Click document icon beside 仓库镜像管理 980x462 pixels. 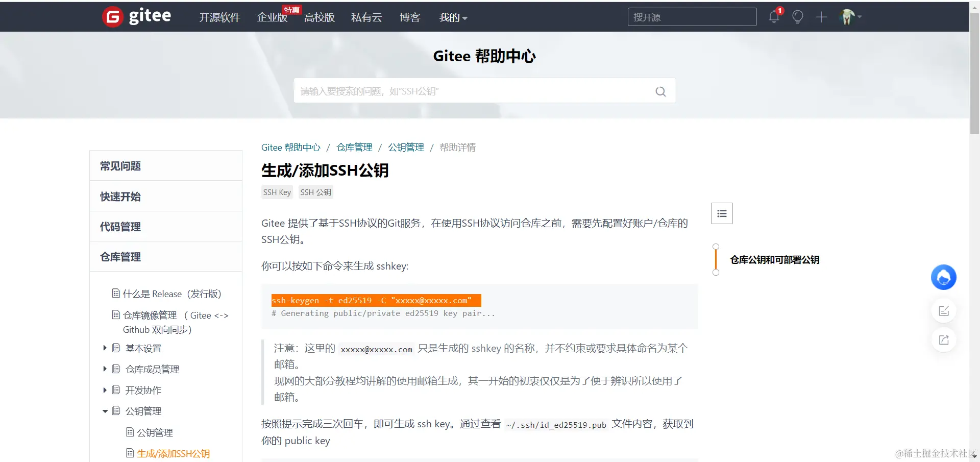coord(116,314)
